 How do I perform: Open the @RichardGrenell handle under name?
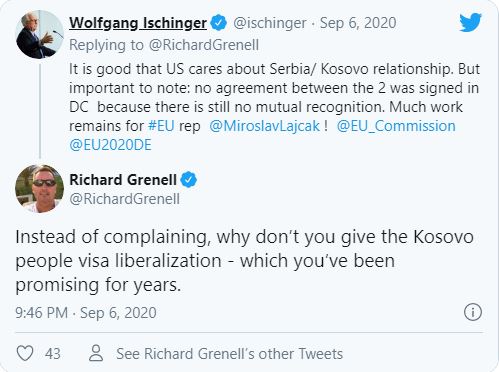point(124,199)
